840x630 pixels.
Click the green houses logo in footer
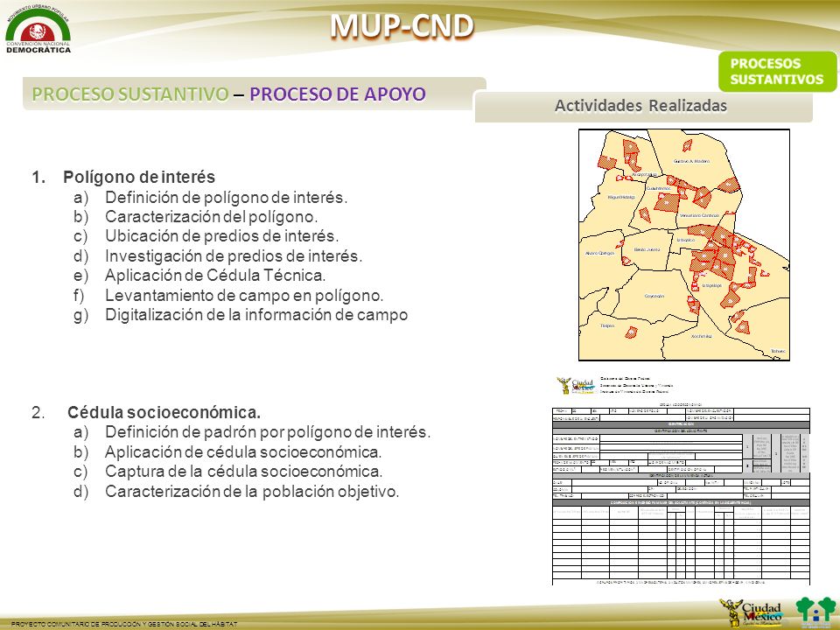point(815,612)
